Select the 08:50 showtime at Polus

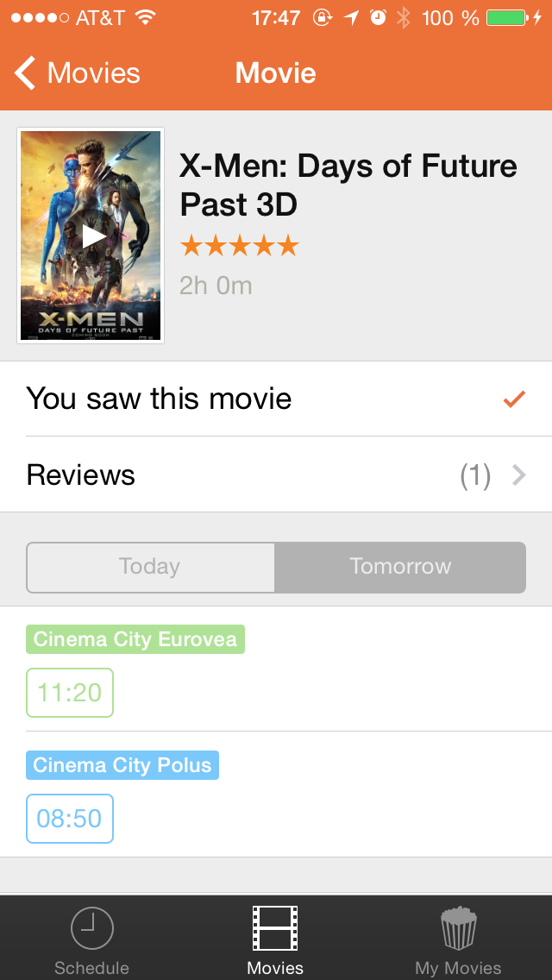(x=70, y=819)
